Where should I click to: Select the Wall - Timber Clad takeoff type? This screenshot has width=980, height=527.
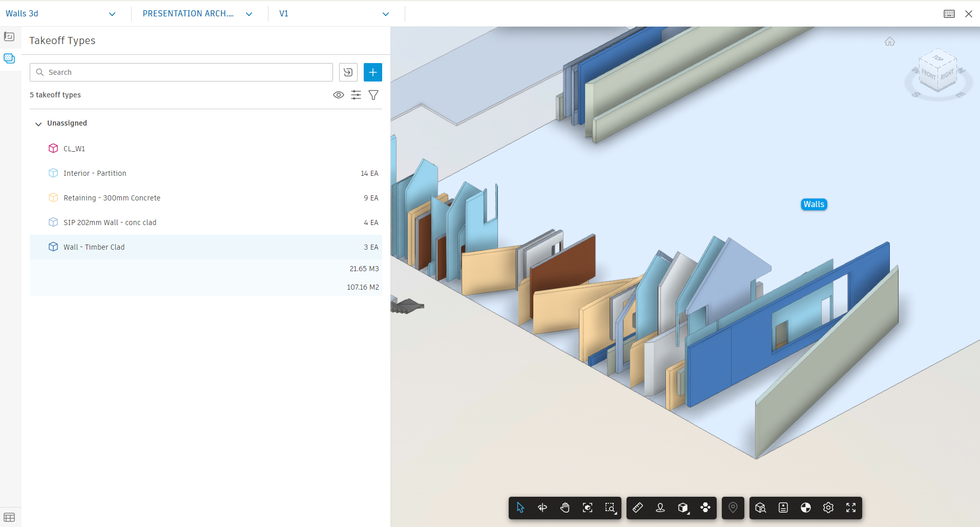[x=206, y=247]
